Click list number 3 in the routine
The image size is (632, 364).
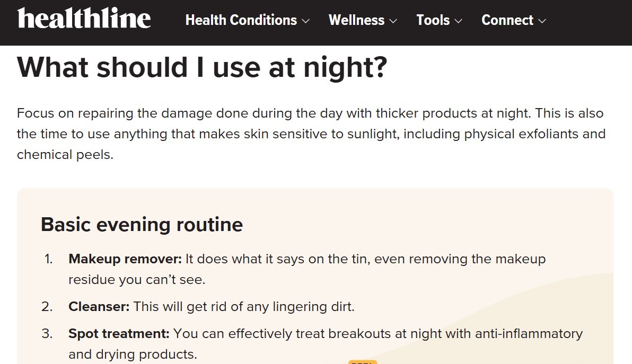click(47, 334)
